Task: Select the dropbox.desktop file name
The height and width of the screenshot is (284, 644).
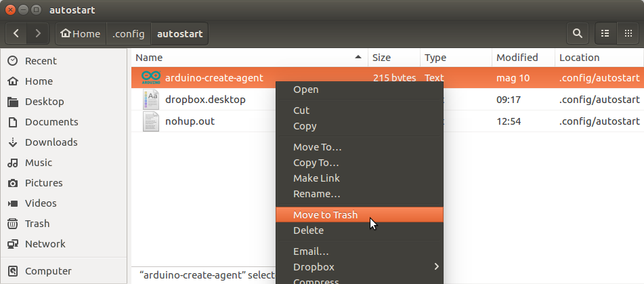Action: pyautogui.click(x=205, y=100)
